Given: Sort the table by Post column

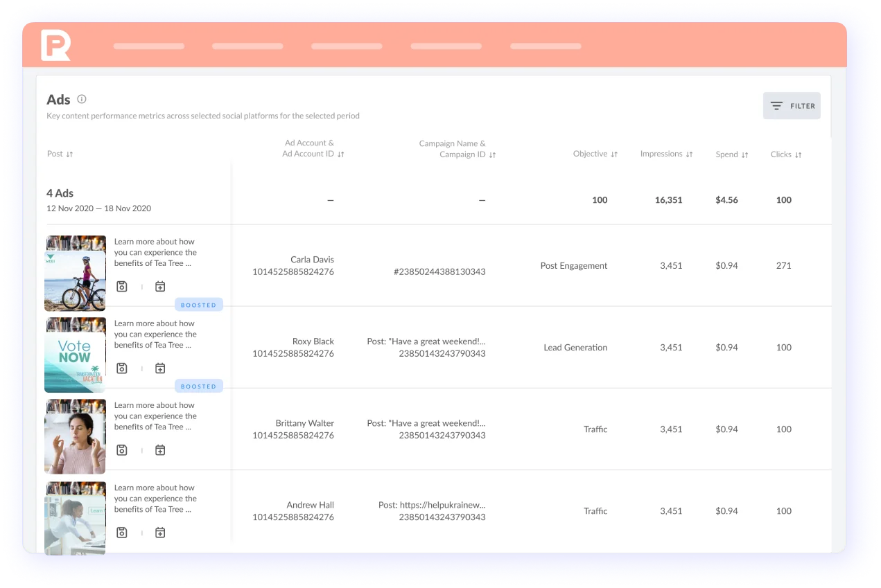Looking at the screenshot, I should (69, 154).
